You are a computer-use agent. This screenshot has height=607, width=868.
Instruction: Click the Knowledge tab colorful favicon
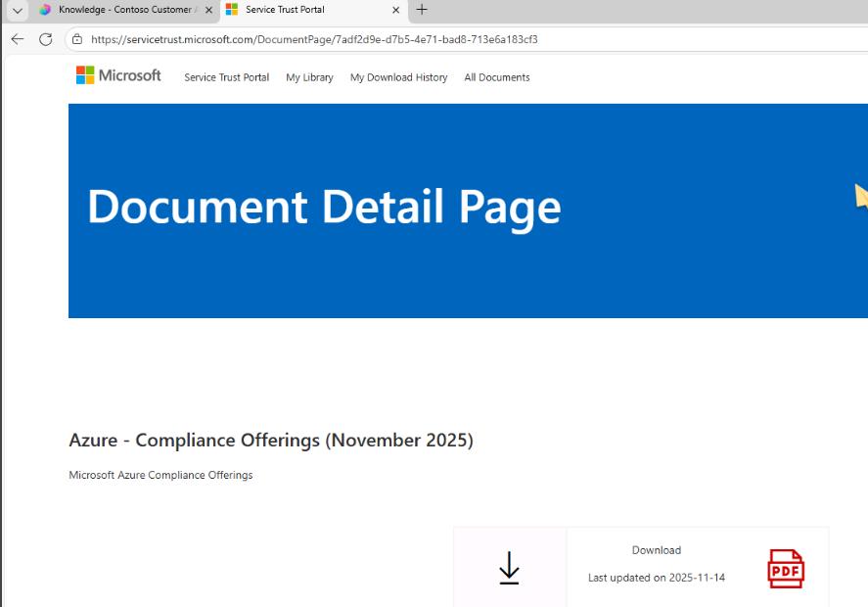pos(45,10)
